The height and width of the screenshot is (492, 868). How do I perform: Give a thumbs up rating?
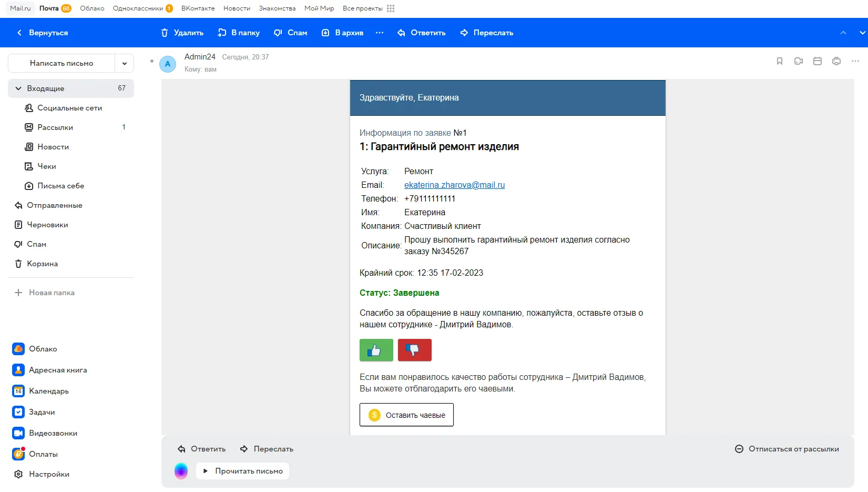(x=376, y=350)
